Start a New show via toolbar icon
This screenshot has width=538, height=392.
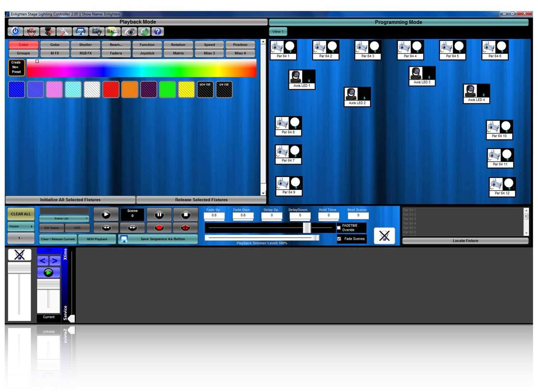[x=32, y=32]
